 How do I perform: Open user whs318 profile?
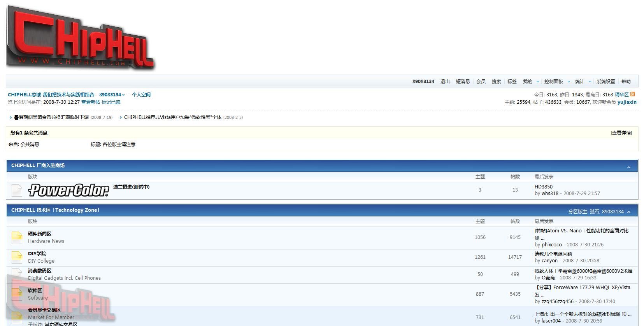pyautogui.click(x=550, y=193)
